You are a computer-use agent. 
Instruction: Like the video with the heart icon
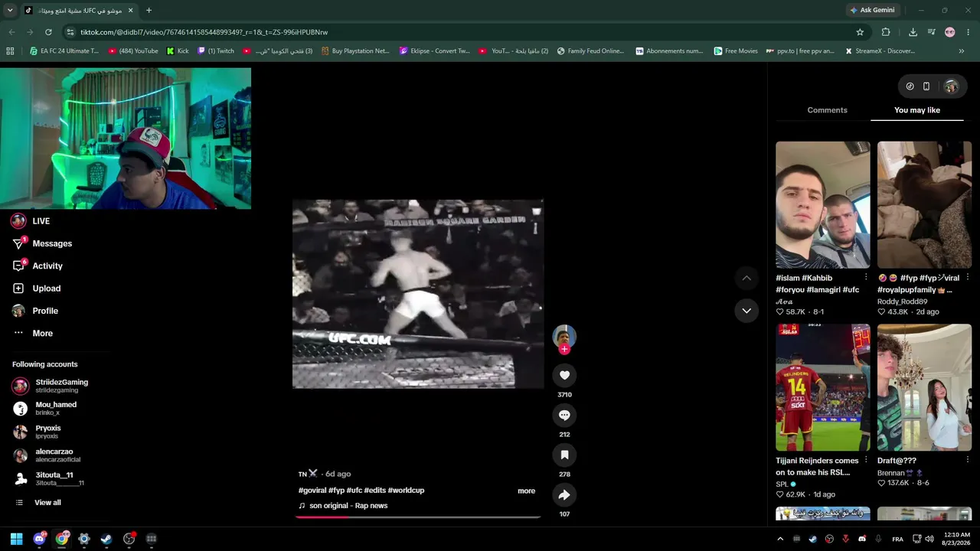point(564,375)
